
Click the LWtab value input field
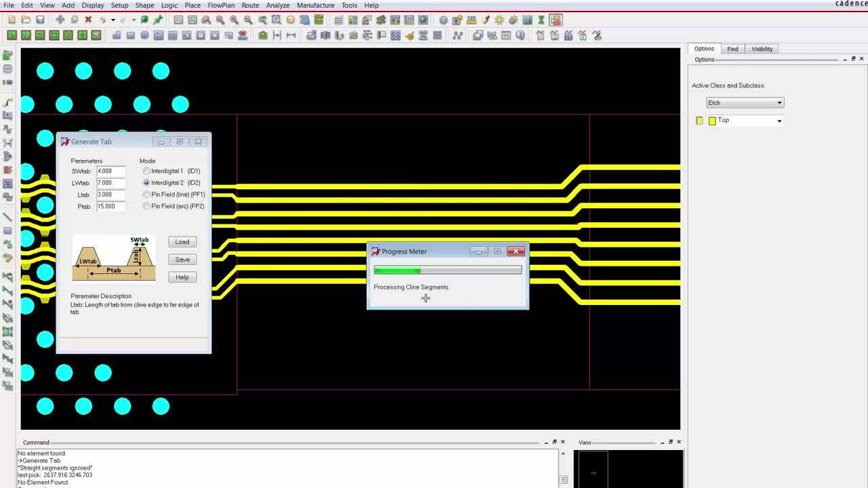[111, 183]
